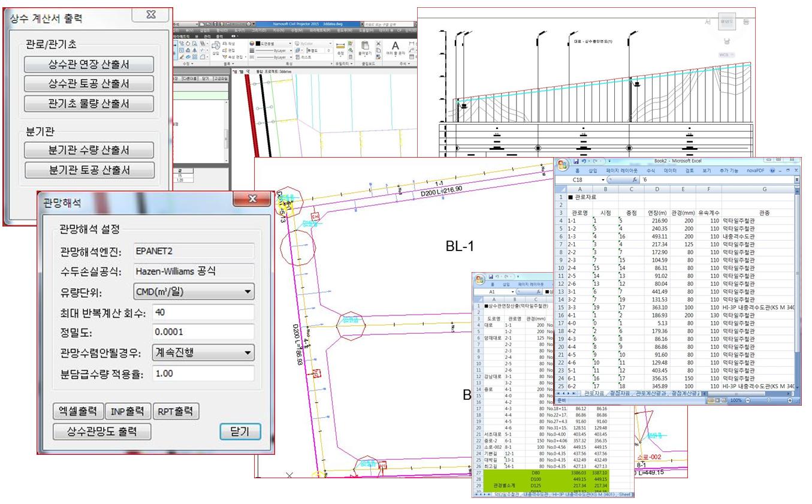Viewport: 812px width, 504px height.
Task: Click Office button in Book2 Excel
Action: click(562, 166)
